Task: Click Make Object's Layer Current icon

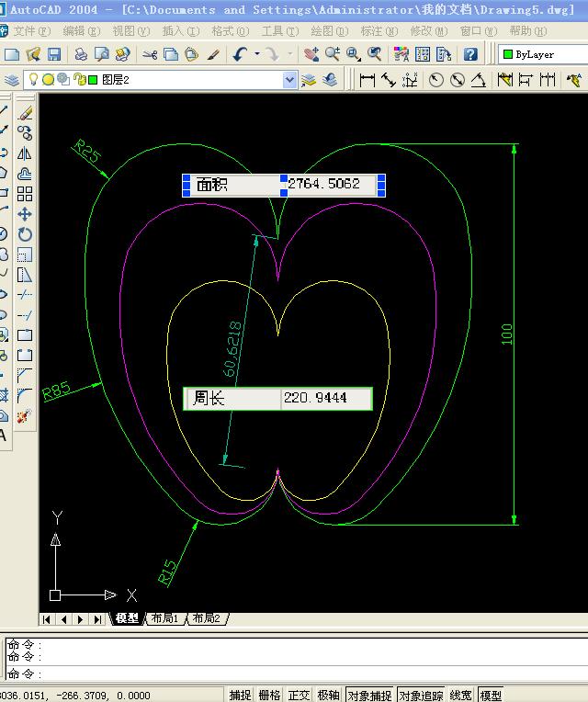Action: point(309,80)
